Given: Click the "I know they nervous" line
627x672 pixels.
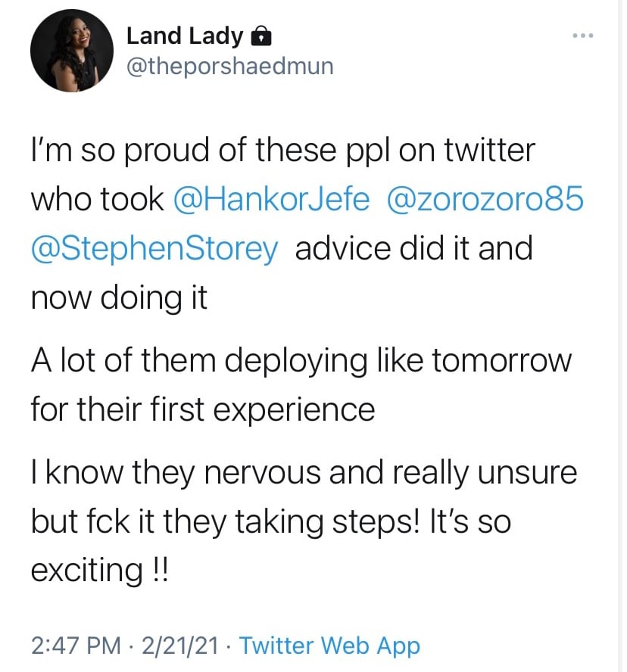Looking at the screenshot, I should click(x=304, y=474).
